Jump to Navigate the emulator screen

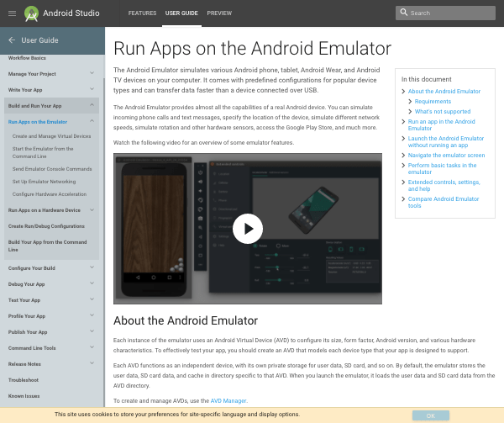446,155
